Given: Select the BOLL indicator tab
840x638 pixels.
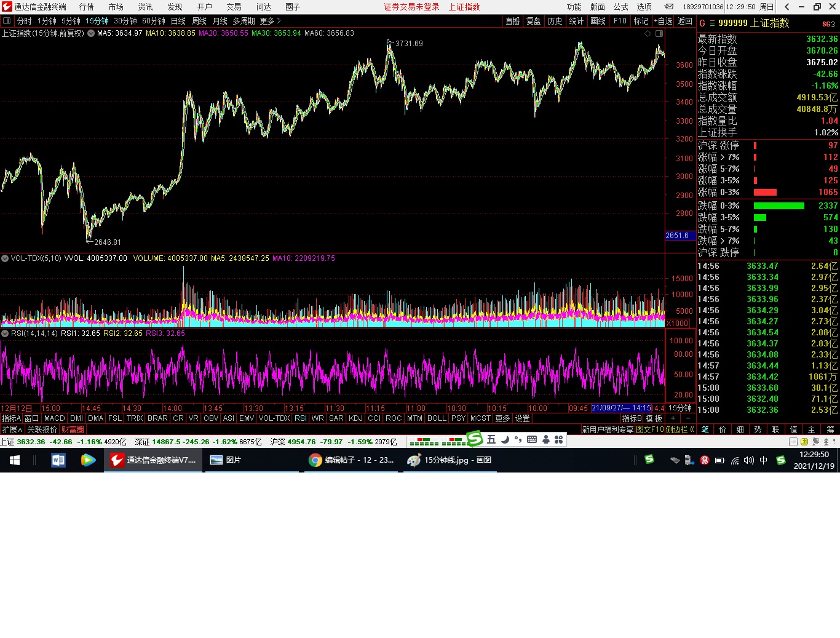Looking at the screenshot, I should tap(437, 418).
